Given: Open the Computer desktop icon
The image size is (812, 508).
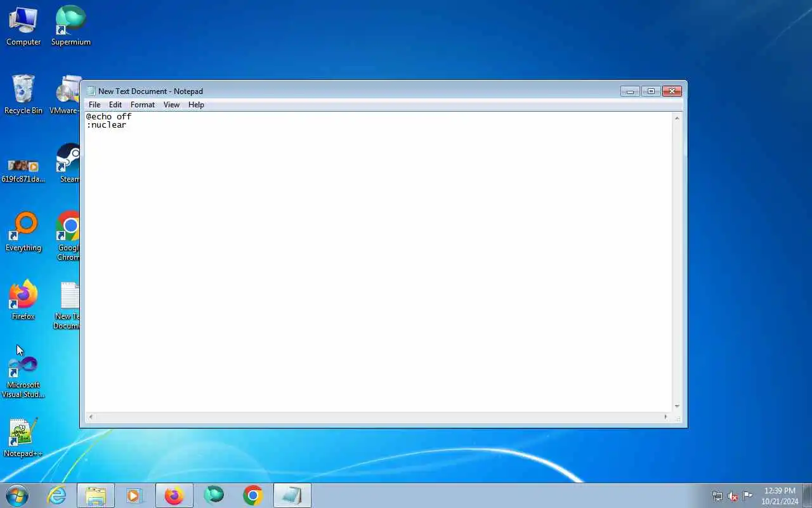Looking at the screenshot, I should point(23,25).
